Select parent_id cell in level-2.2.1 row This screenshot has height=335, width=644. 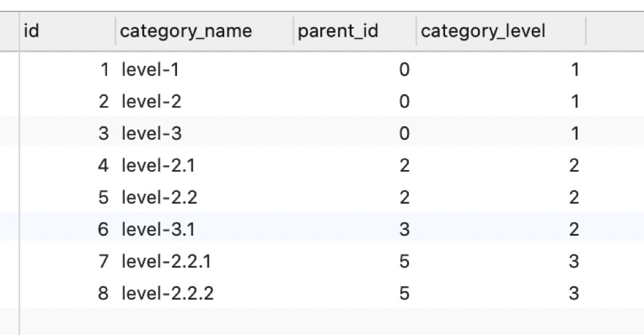pos(355,261)
